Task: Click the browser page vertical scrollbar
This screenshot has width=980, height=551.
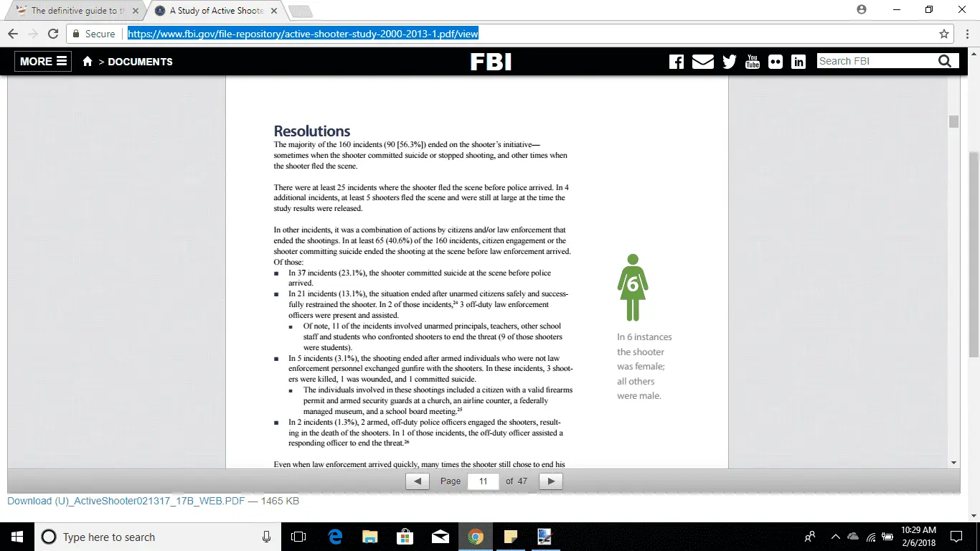Action: [x=974, y=255]
